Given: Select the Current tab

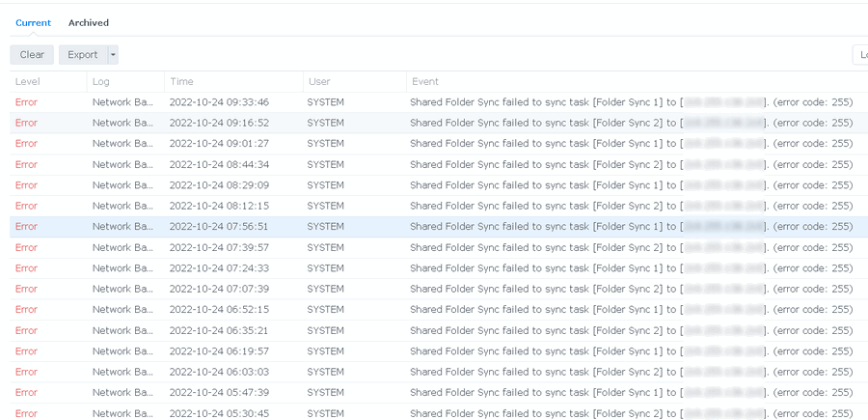Looking at the screenshot, I should point(33,22).
